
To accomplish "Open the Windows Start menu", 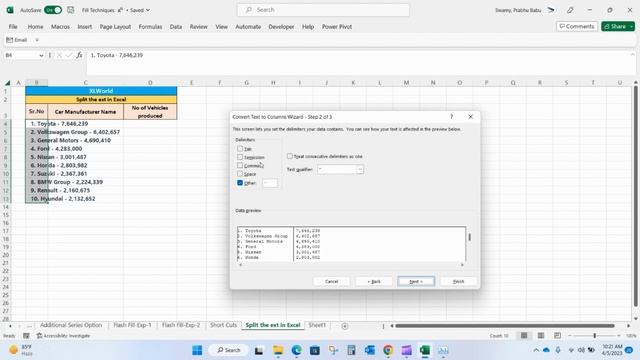I will tap(197, 350).
